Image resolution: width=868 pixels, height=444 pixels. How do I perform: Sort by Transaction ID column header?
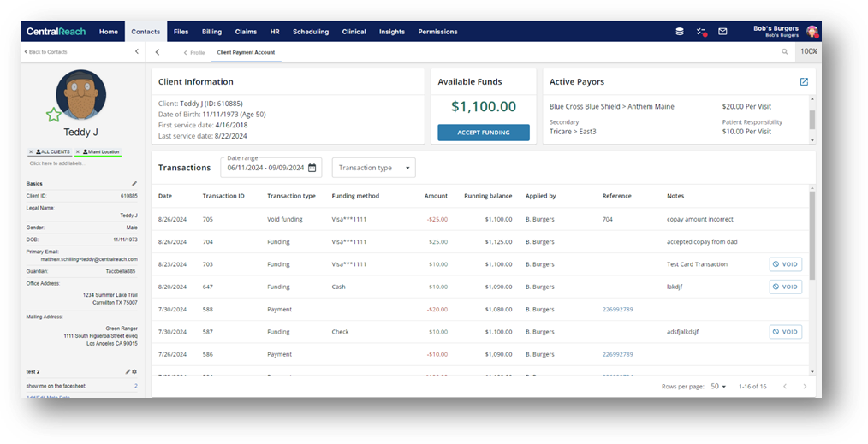coord(223,196)
